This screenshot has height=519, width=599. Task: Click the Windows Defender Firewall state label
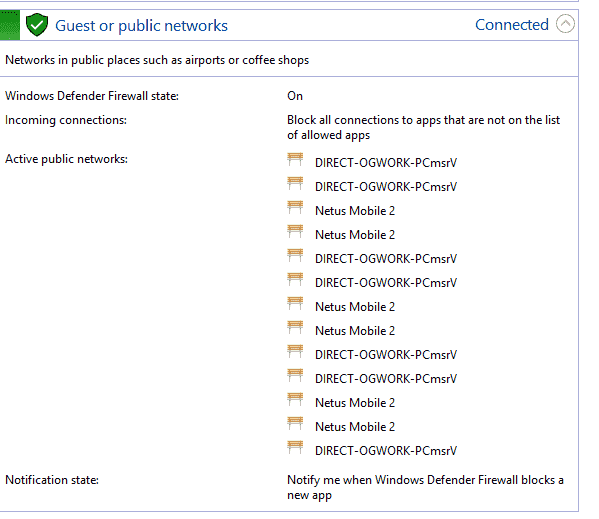coord(92,96)
